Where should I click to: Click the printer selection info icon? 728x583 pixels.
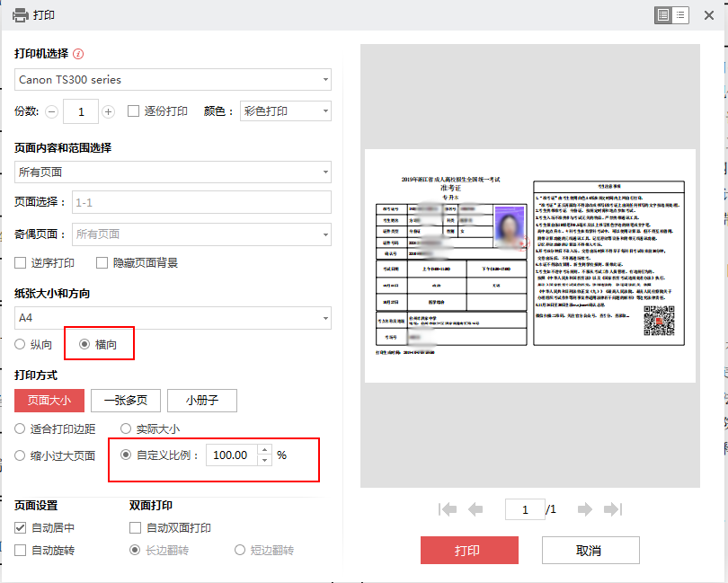pos(78,55)
